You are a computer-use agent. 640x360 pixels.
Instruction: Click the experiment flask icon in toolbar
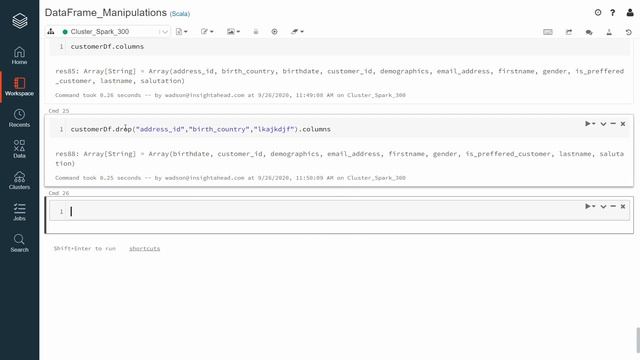609,32
